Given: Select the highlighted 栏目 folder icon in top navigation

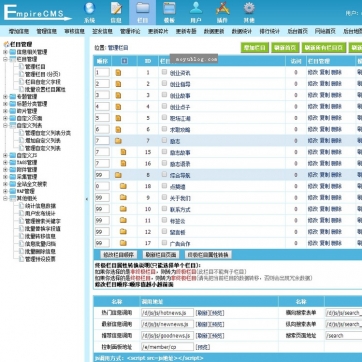Looking at the screenshot, I should point(143,9).
